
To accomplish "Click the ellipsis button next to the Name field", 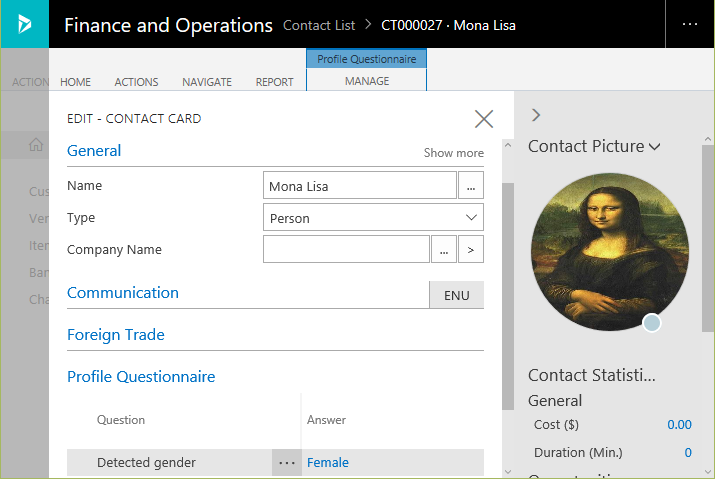I will pos(471,185).
